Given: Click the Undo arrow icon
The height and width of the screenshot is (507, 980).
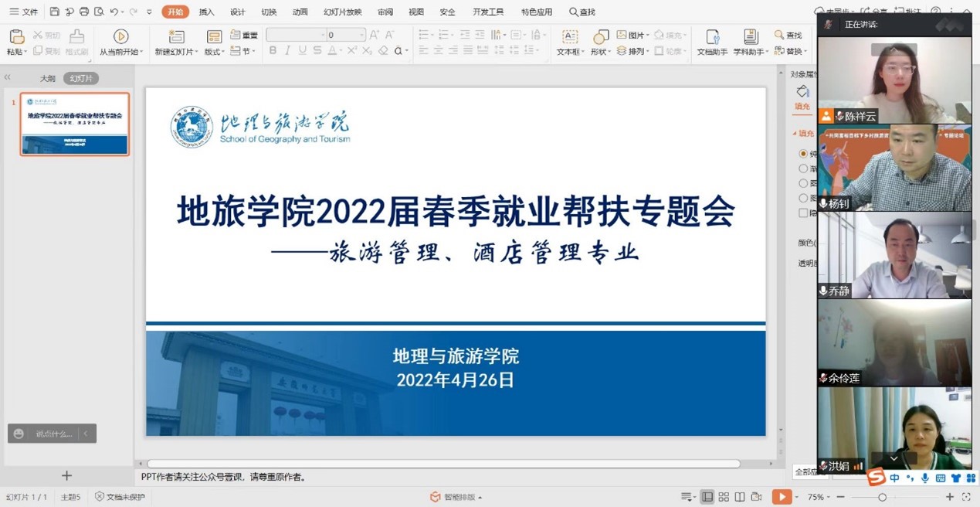Looking at the screenshot, I should coord(114,12).
